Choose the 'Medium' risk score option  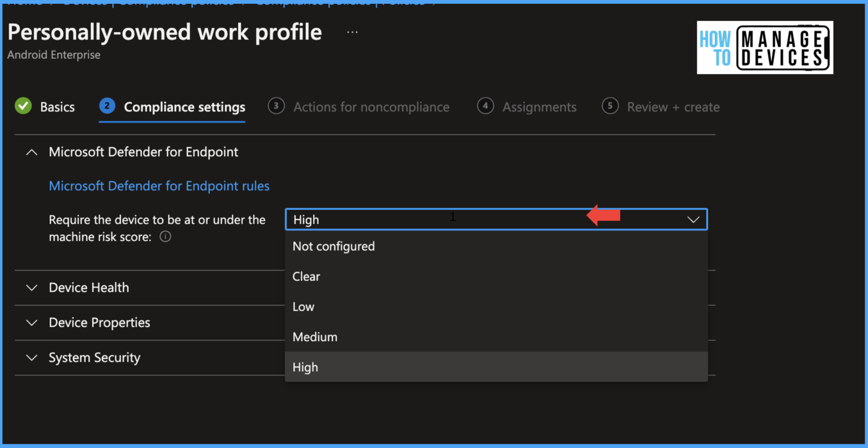pos(496,337)
